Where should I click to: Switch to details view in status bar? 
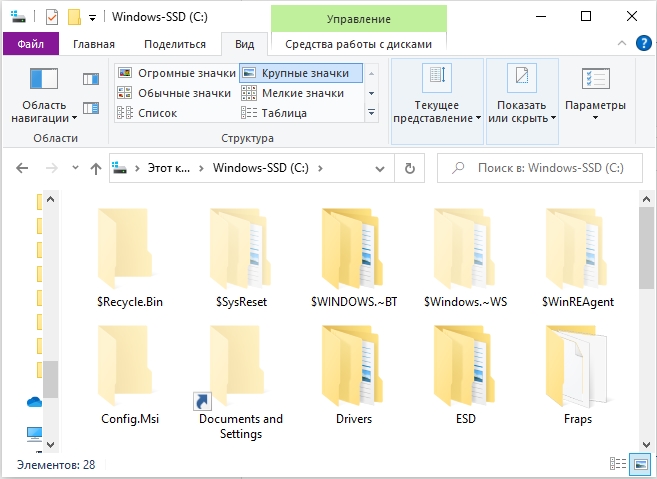point(618,464)
